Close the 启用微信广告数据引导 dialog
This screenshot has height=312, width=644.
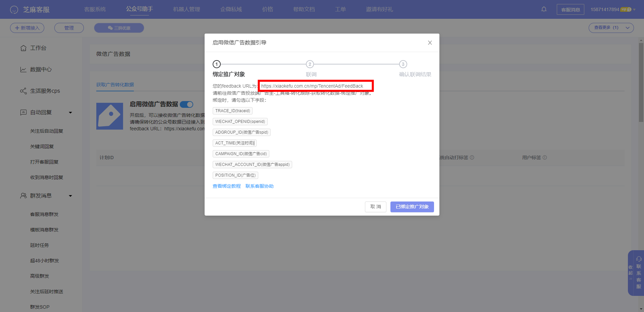click(430, 43)
